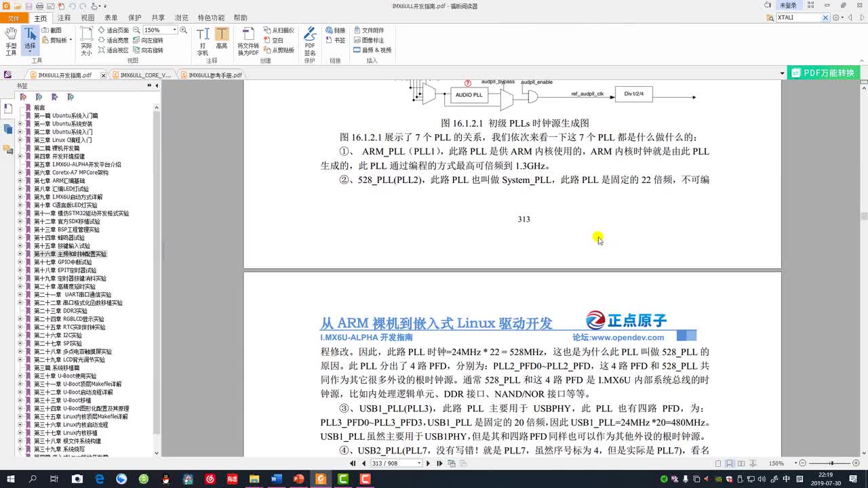The width and height of the screenshot is (868, 488).
Task: Expand the 第六章 Coretx-A7 MPCore架构 bookmark
Action: [21, 173]
